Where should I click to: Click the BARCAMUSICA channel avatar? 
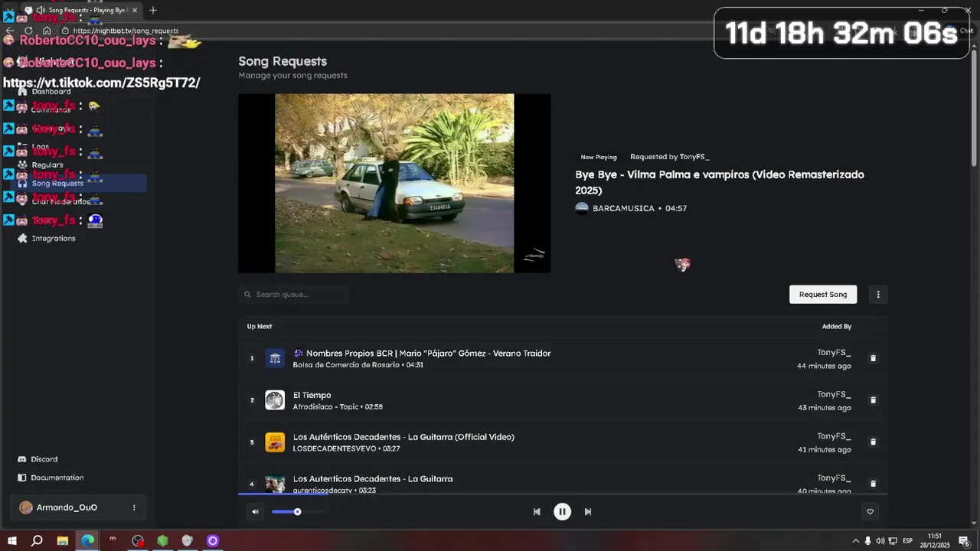(x=582, y=208)
